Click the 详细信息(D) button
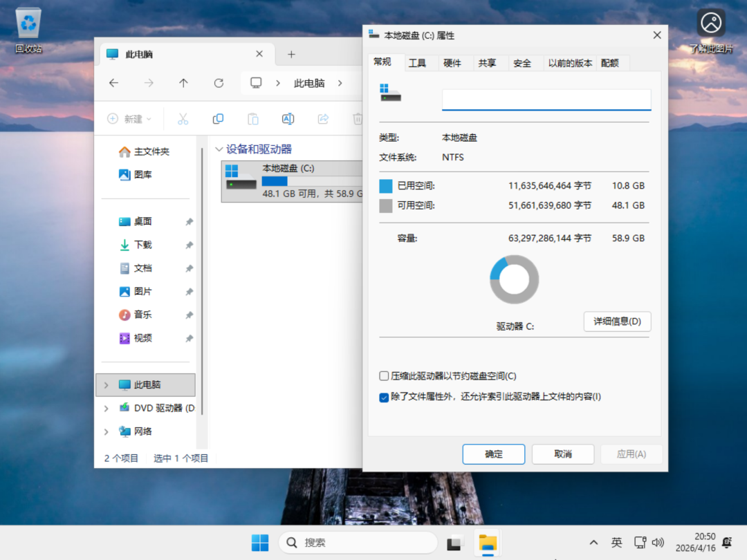 coord(617,321)
